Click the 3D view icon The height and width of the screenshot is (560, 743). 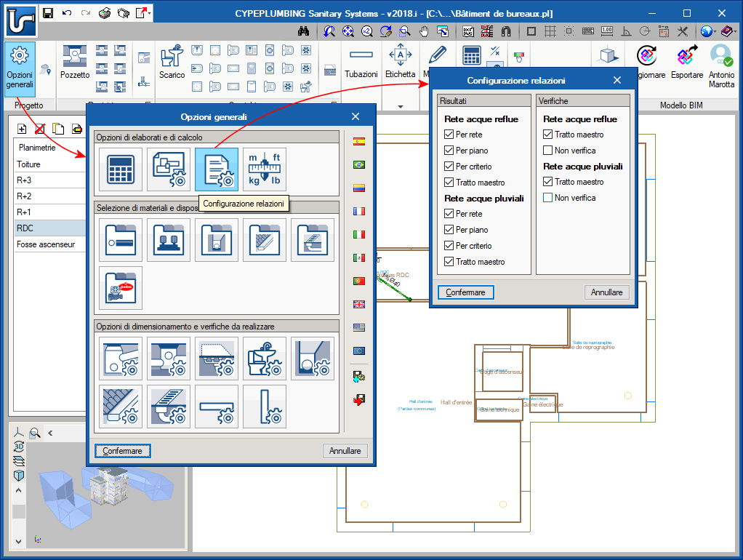tap(18, 447)
